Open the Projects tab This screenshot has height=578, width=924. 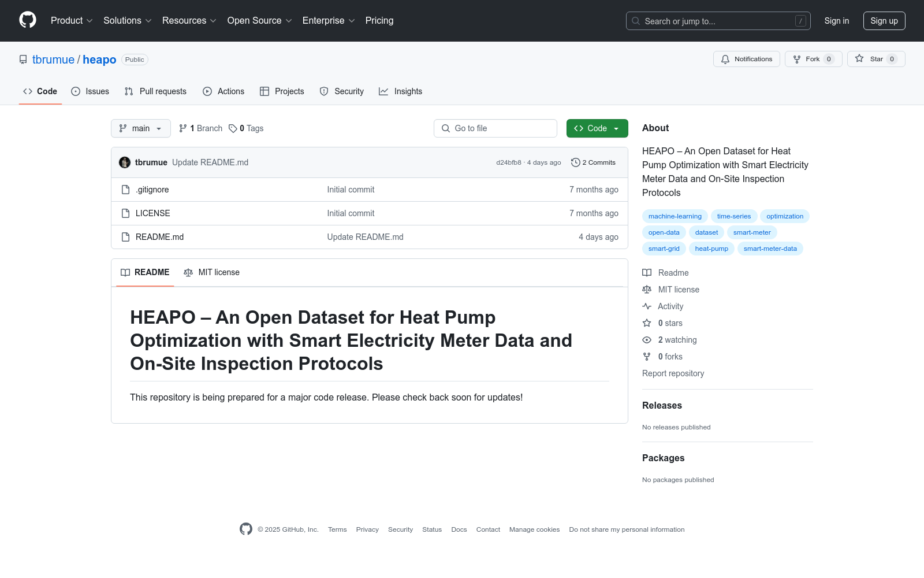282,91
